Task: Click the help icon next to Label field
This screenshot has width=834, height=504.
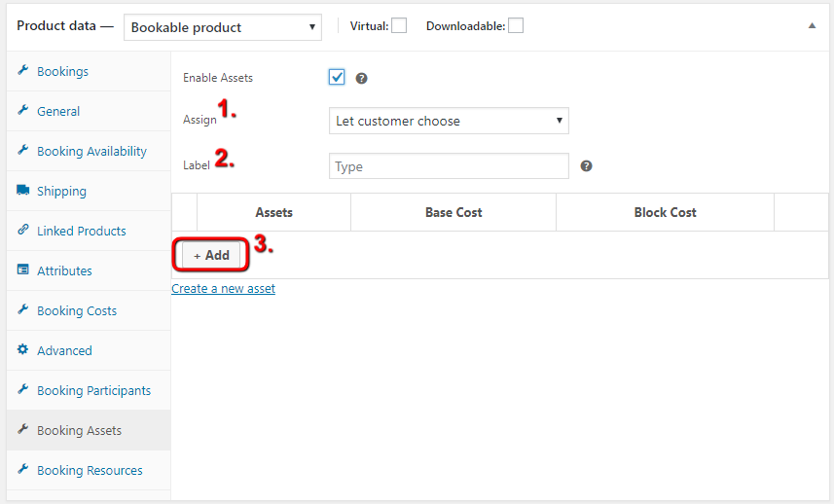Action: (x=586, y=165)
